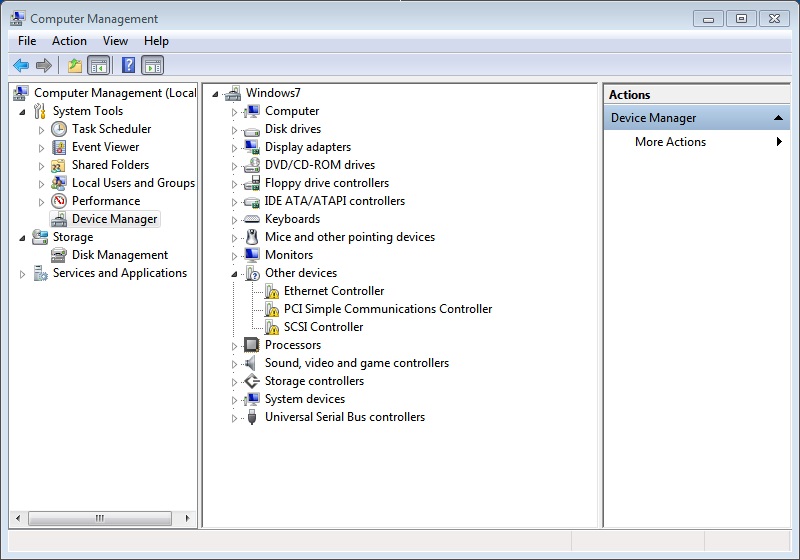This screenshot has width=800, height=560.
Task: Click the Ethernet Controller warning device icon
Action: click(x=271, y=291)
